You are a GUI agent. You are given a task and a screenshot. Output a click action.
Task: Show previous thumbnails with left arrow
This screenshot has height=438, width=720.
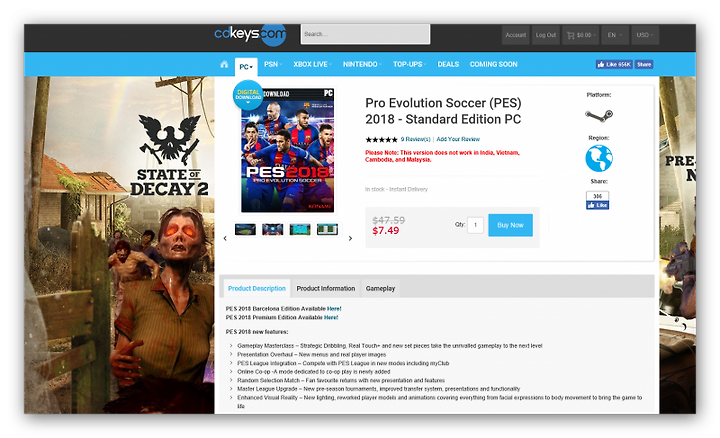coord(225,238)
